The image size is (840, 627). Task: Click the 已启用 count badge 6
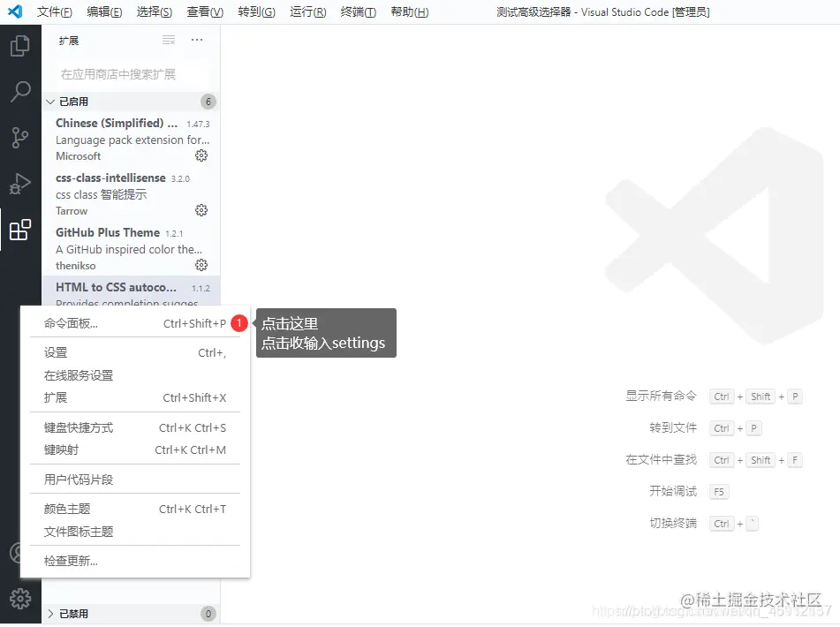(x=208, y=102)
